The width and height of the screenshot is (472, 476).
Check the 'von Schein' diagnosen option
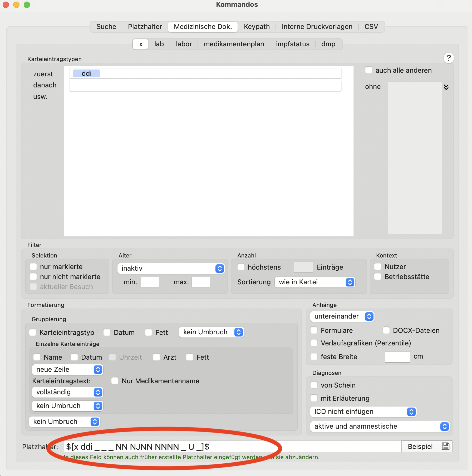click(314, 385)
